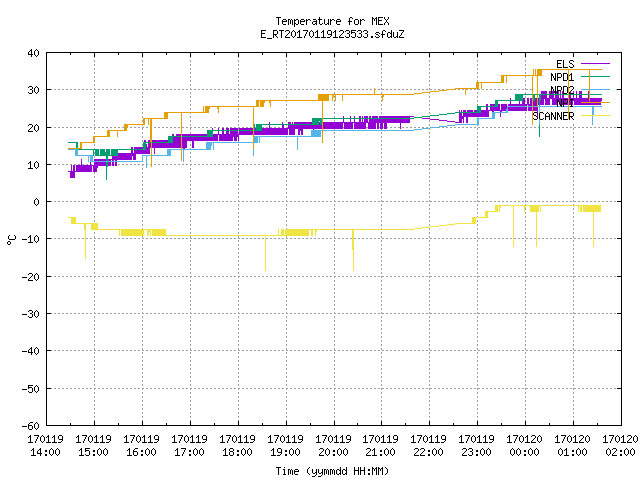
Task: Click the 02:00 x-axis time label
Action: 620,453
